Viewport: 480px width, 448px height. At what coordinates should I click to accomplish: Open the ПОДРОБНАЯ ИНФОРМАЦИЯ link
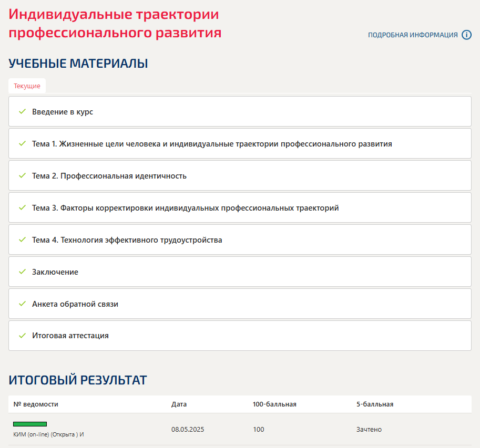(413, 35)
